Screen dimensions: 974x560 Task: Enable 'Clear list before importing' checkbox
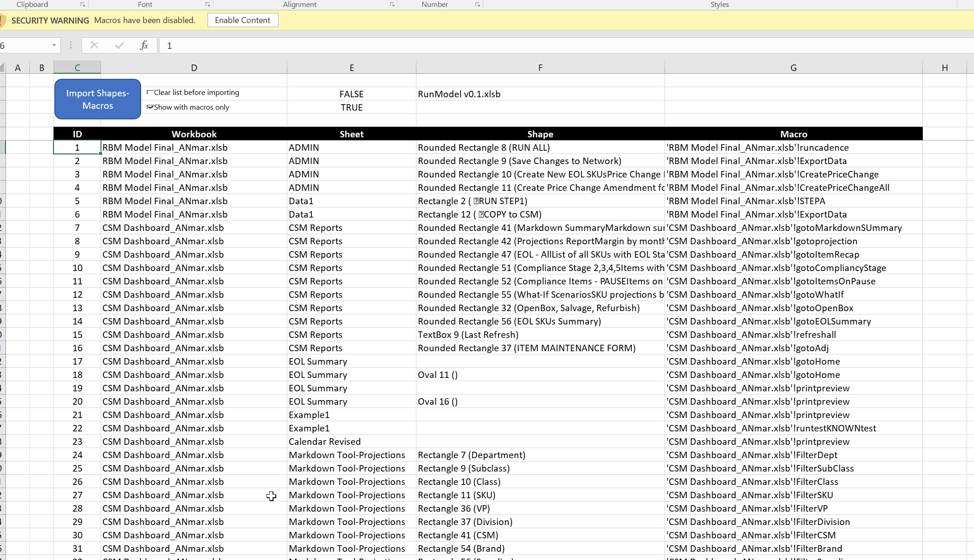pos(150,92)
